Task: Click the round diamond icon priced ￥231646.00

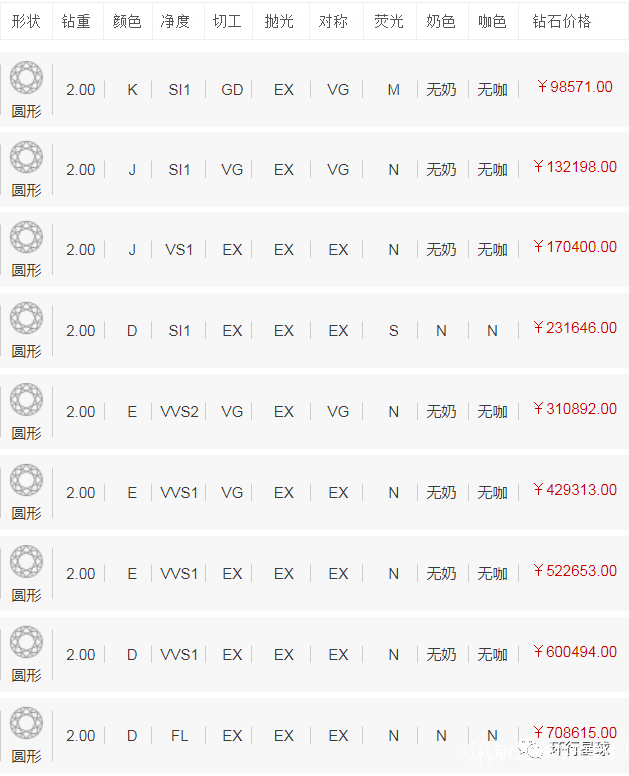Action: [26, 319]
